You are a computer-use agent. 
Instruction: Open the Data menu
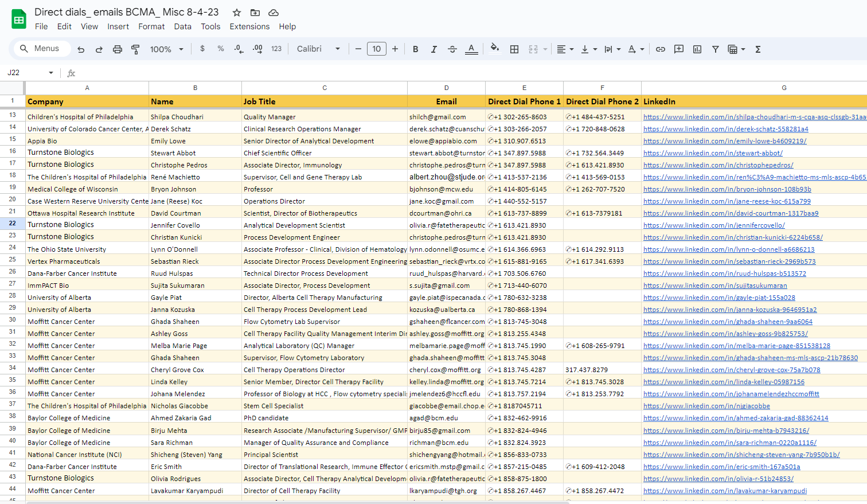pyautogui.click(x=183, y=26)
